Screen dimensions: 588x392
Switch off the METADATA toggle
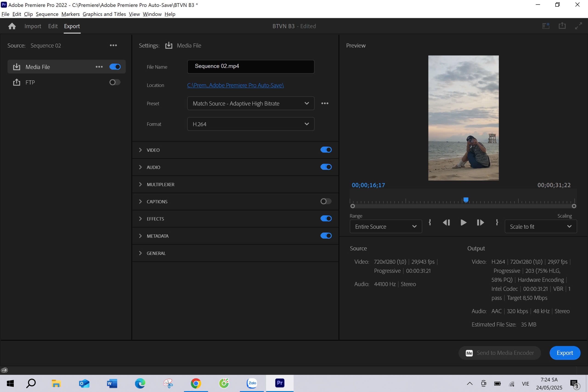point(326,236)
